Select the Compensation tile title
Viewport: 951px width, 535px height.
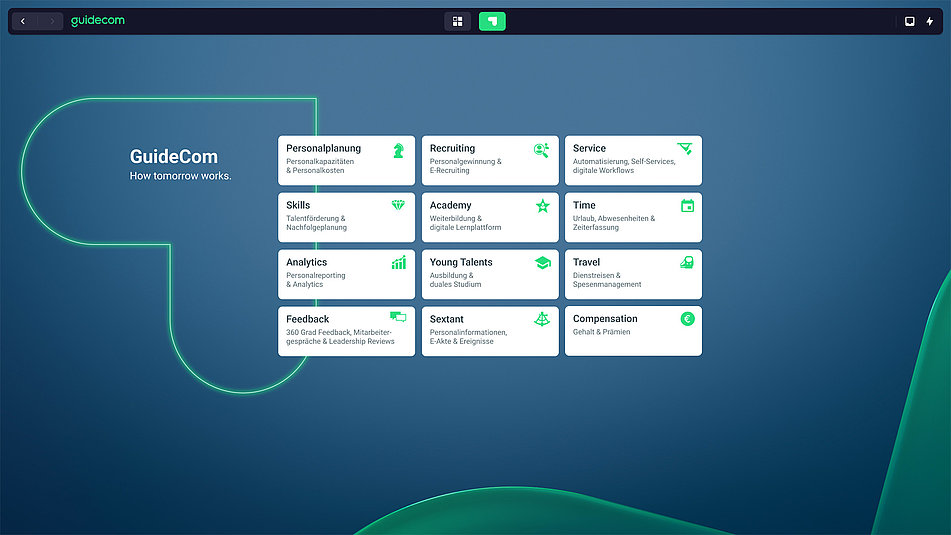pyautogui.click(x=605, y=319)
